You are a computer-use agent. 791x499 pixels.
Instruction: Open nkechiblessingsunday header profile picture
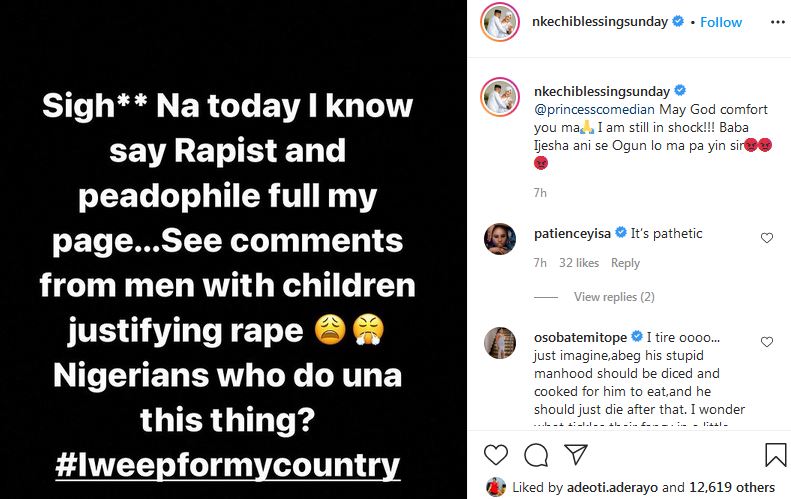coord(500,22)
